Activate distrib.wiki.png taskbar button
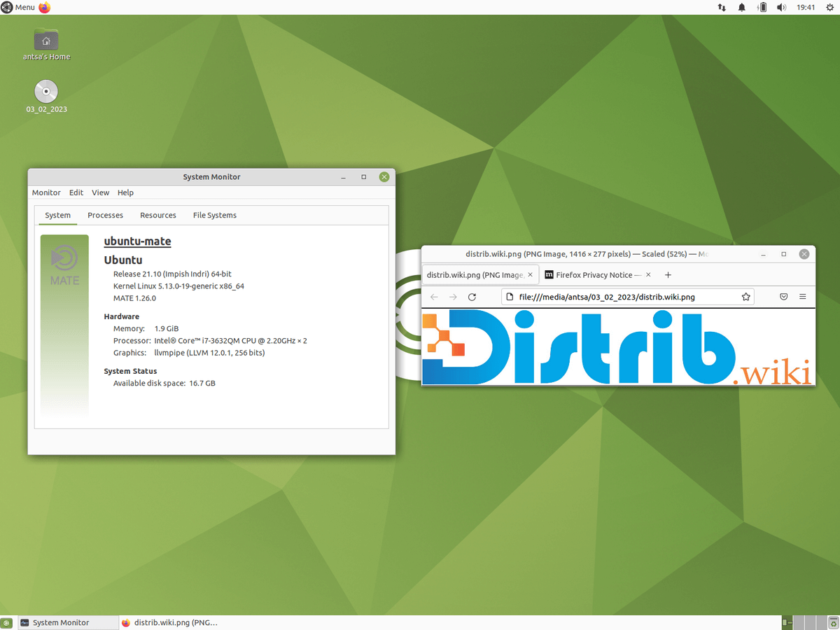This screenshot has height=630, width=840. 169,622
